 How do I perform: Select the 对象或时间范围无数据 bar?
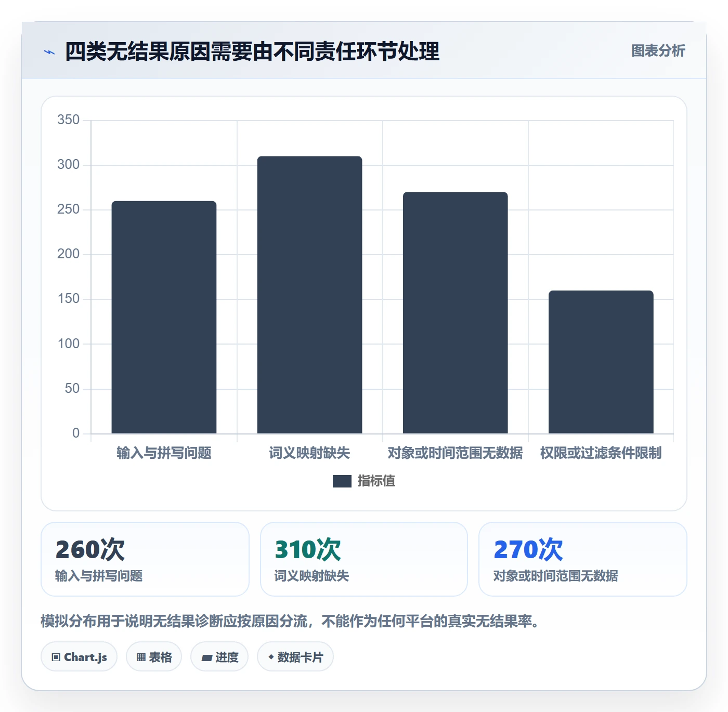click(455, 313)
